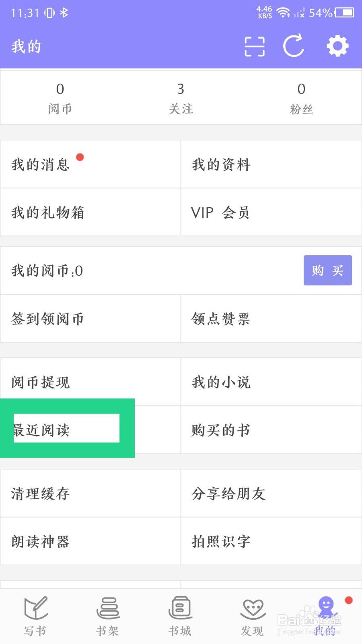Open VIP 会员 membership
The width and height of the screenshot is (362, 644).
point(271,212)
